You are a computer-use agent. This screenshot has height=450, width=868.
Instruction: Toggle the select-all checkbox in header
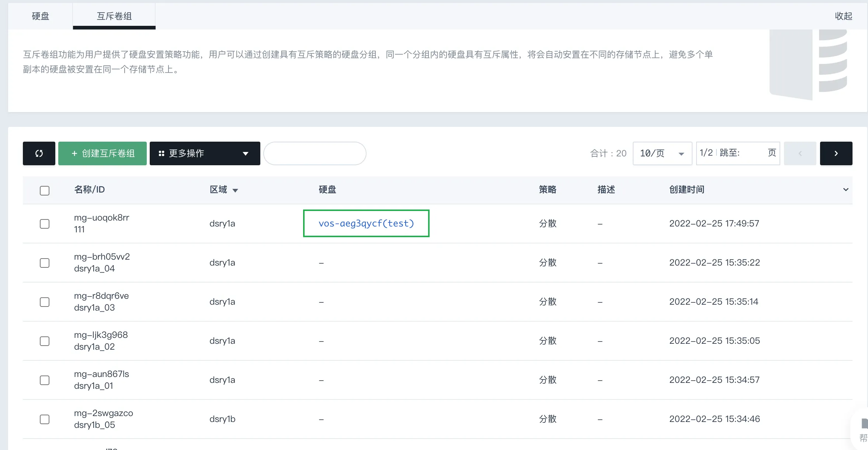click(x=45, y=190)
